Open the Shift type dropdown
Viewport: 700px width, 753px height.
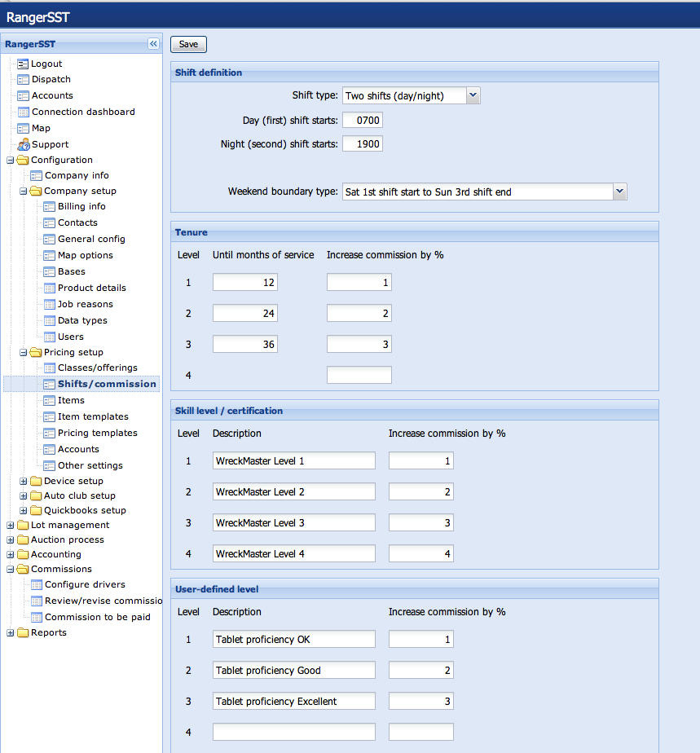(x=473, y=95)
